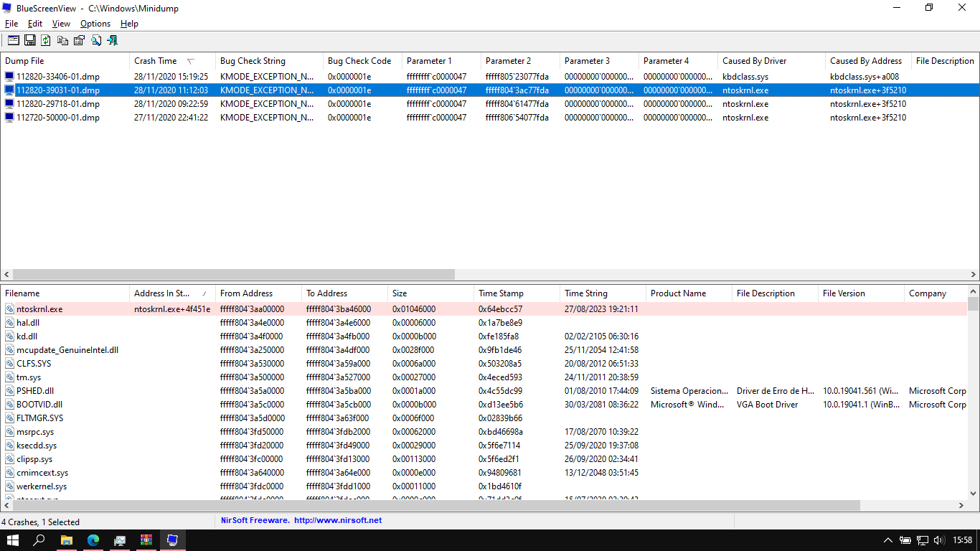This screenshot has width=980, height=551.
Task: Click the ntoskrnl.exe driver row icon
Action: tap(10, 309)
